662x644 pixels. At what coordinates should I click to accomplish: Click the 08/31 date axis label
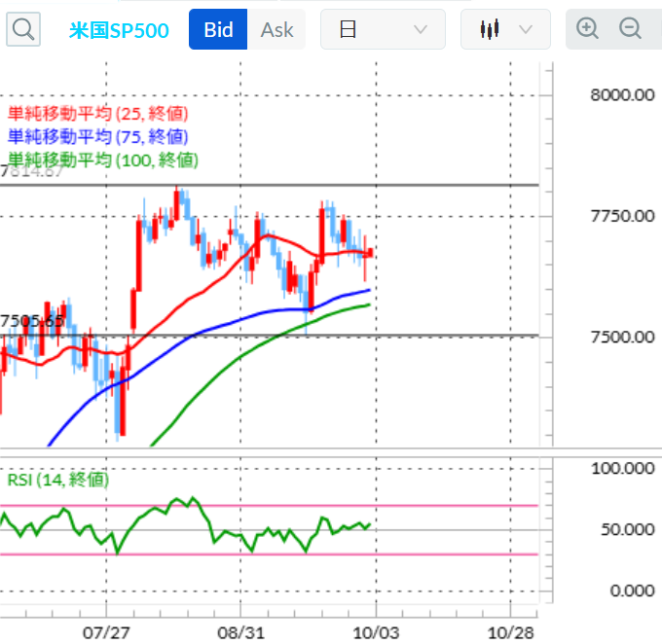coord(240,632)
